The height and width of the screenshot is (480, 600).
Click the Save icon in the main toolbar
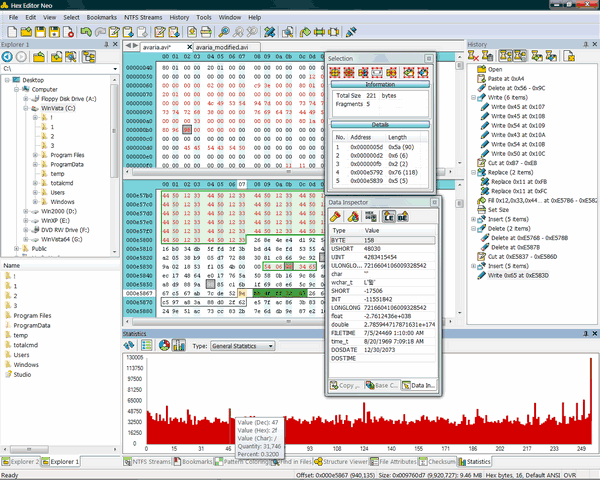click(x=39, y=32)
